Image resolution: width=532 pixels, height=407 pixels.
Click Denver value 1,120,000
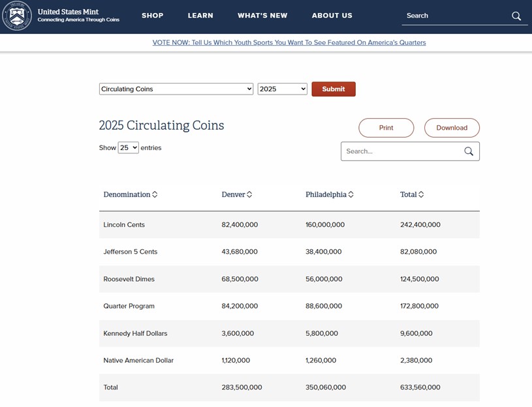click(x=236, y=361)
